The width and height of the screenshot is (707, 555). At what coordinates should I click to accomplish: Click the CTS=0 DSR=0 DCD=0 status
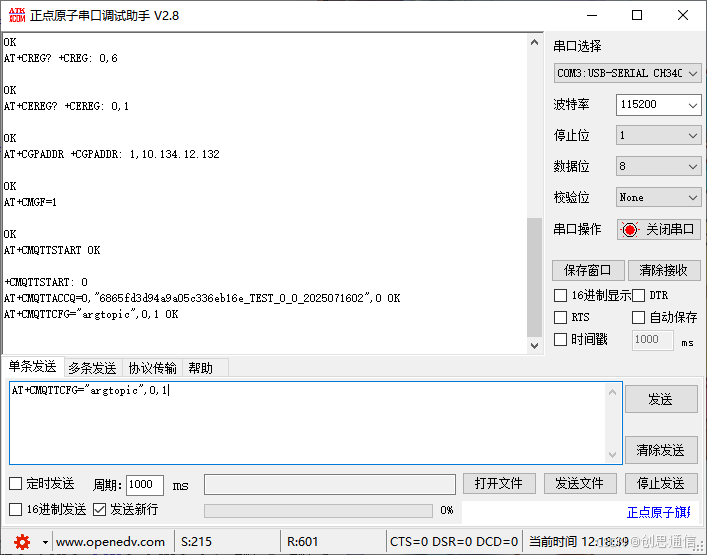[x=454, y=541]
